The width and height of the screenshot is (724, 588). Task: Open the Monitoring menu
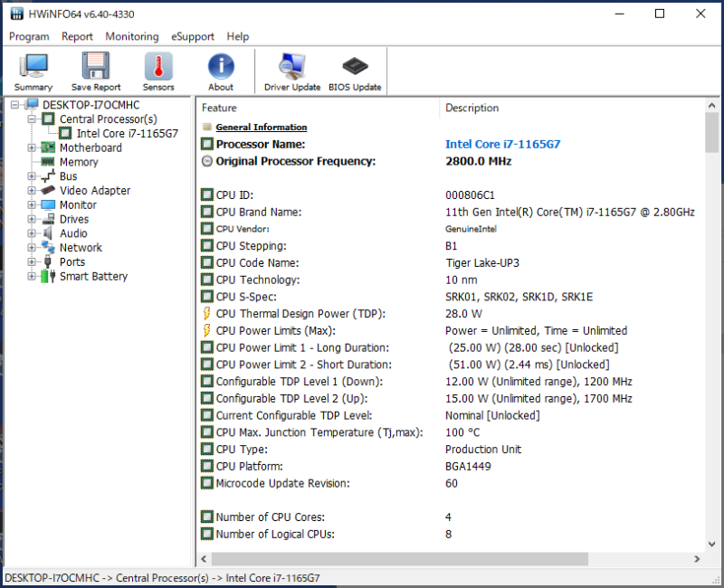(131, 36)
